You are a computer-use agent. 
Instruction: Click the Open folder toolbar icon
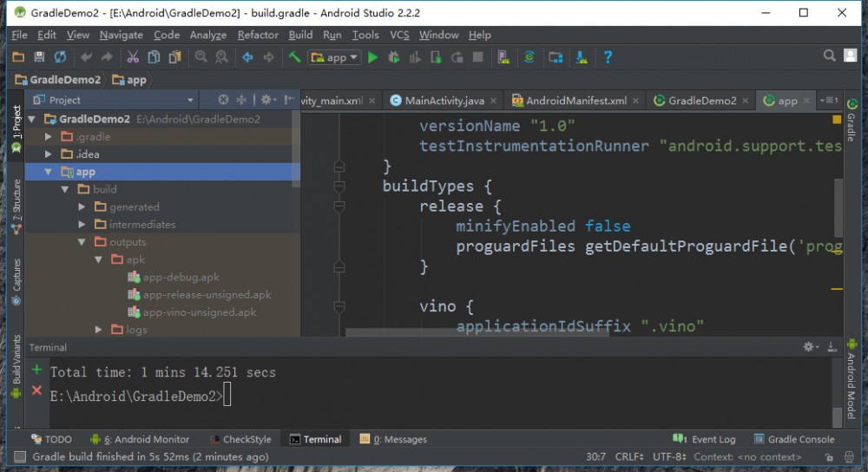point(18,57)
